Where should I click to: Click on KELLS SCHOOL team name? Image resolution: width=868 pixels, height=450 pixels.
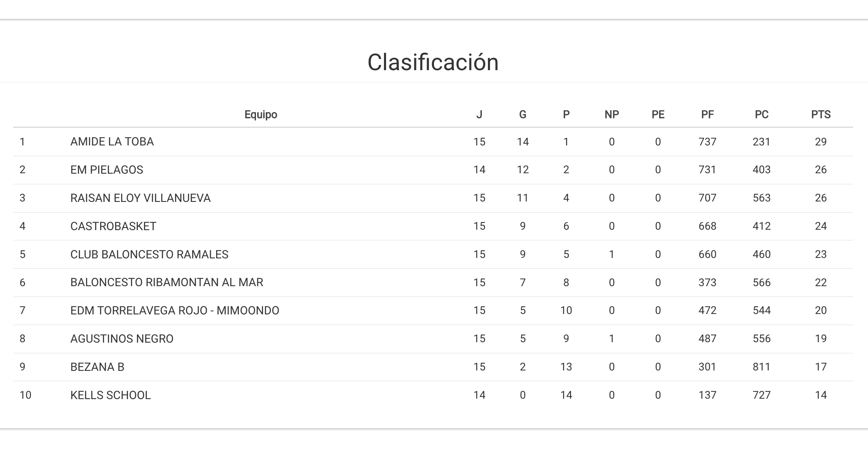tap(110, 395)
